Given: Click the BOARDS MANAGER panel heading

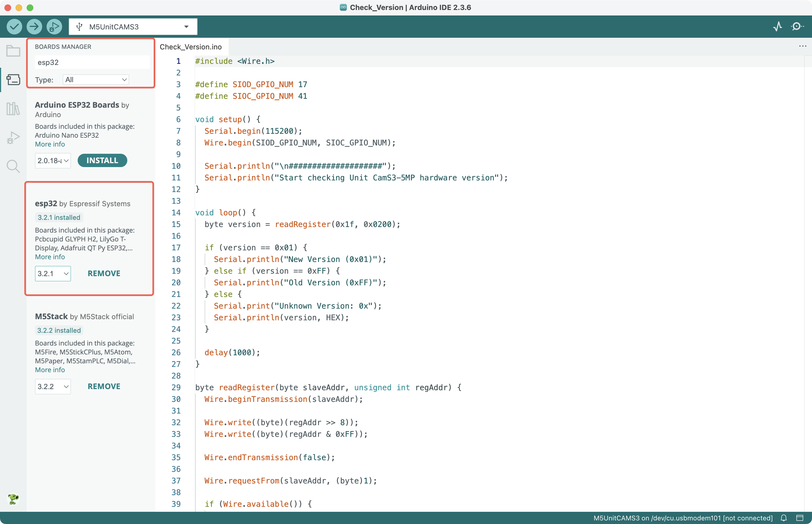Looking at the screenshot, I should (x=63, y=47).
